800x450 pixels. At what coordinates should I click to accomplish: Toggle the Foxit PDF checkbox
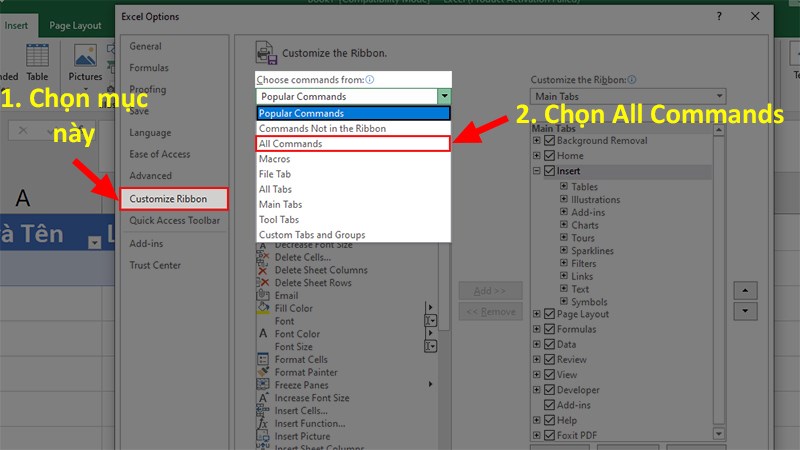(x=549, y=435)
